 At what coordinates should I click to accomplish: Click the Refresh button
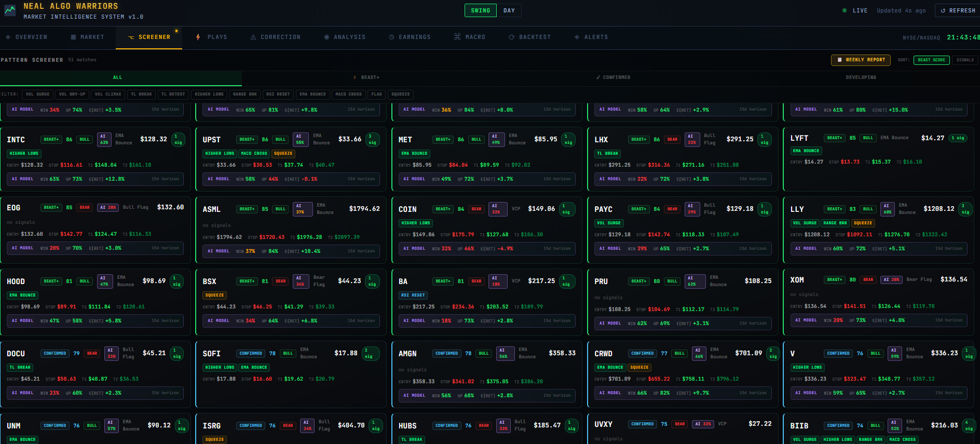pyautogui.click(x=958, y=10)
